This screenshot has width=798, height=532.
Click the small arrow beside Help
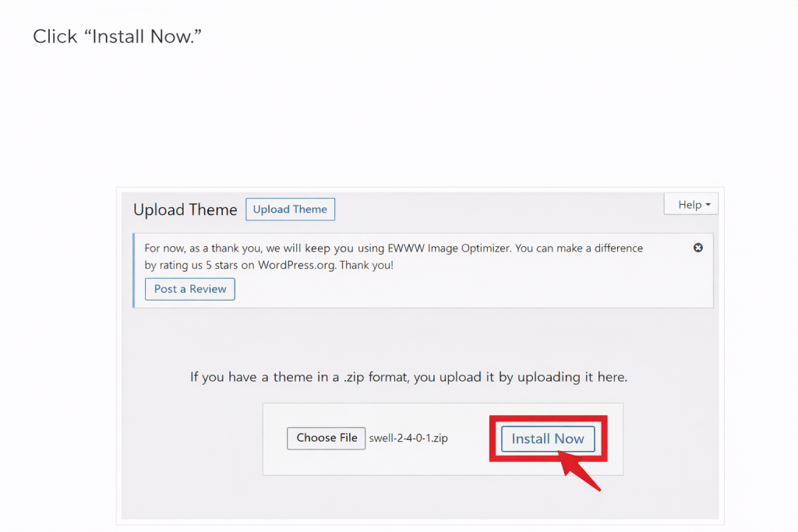pos(708,204)
